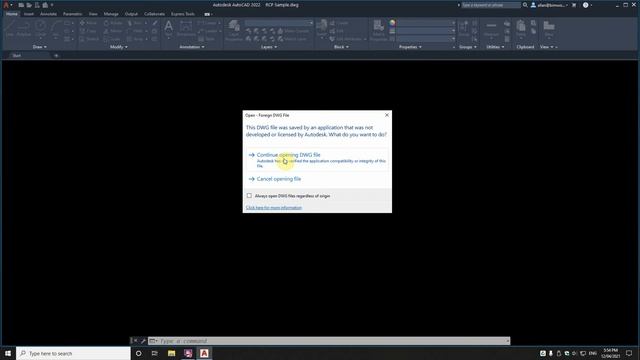Select the Line tool

point(9,28)
